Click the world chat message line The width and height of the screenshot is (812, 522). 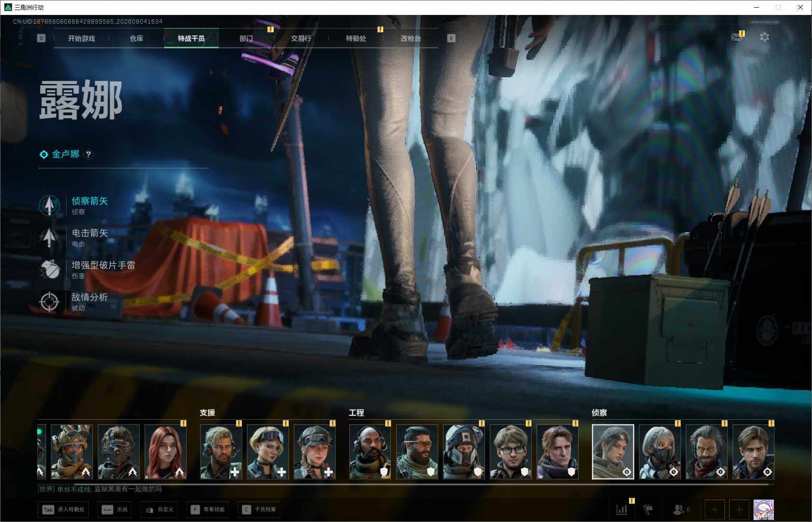point(100,489)
